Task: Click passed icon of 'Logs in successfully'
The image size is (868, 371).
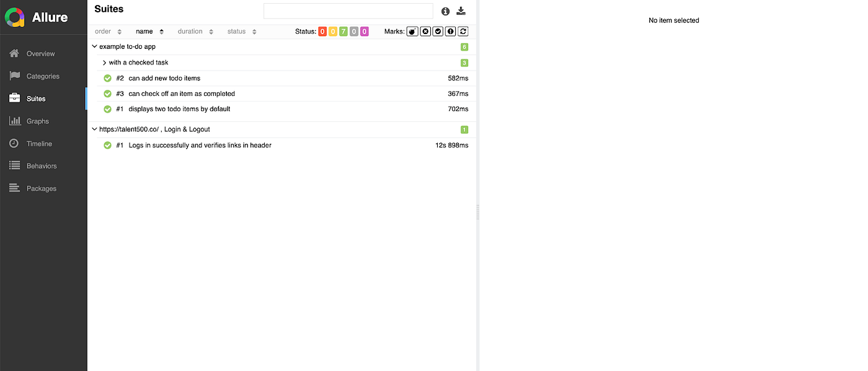Action: coord(107,146)
